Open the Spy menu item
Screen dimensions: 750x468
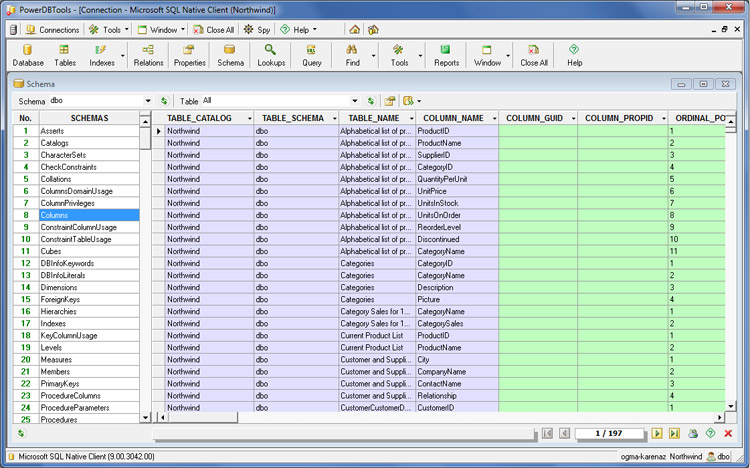point(257,30)
